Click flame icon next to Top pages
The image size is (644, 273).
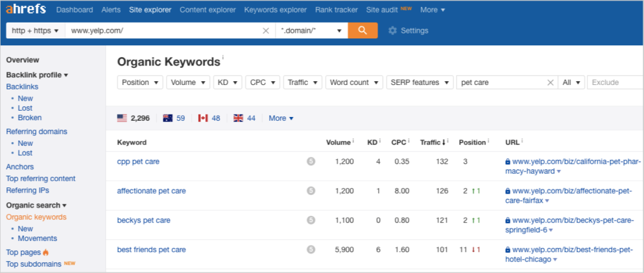(x=45, y=252)
